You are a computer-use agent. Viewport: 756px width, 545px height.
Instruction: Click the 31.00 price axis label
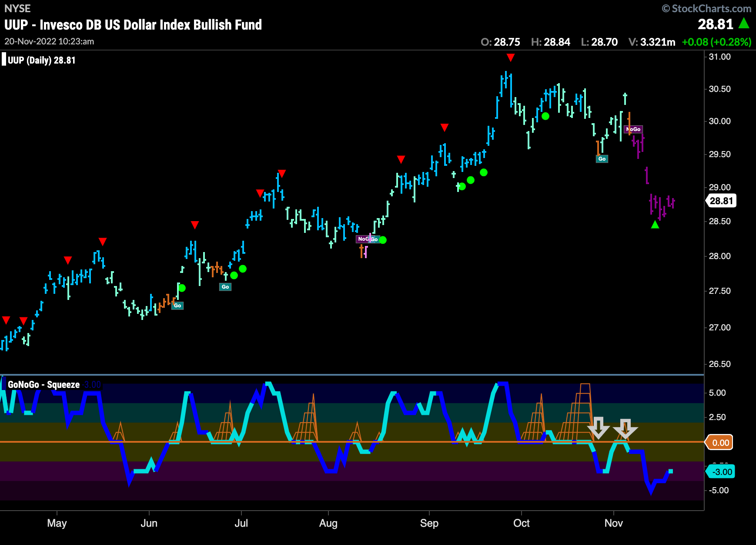pos(720,57)
